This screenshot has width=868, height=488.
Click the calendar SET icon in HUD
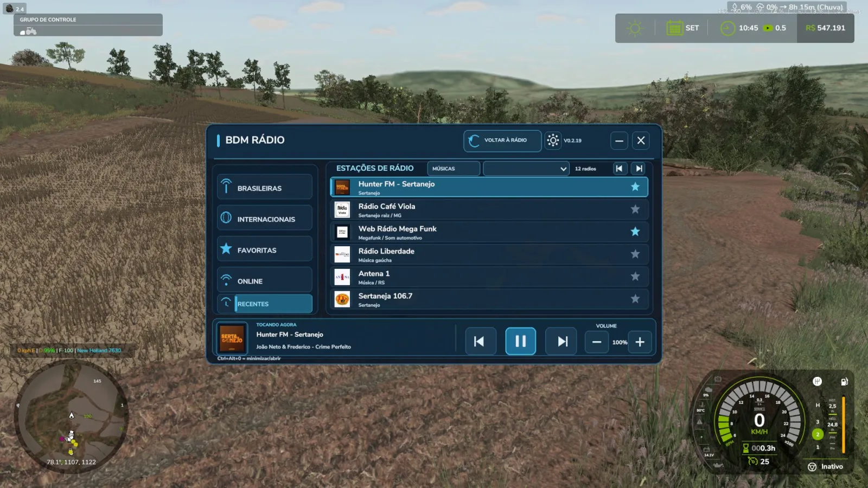[674, 28]
